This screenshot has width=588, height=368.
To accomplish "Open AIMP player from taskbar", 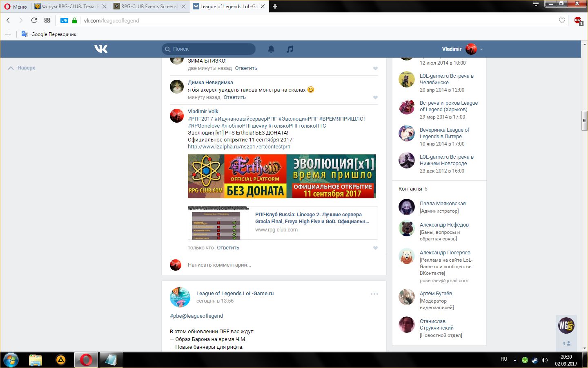I will [x=60, y=360].
